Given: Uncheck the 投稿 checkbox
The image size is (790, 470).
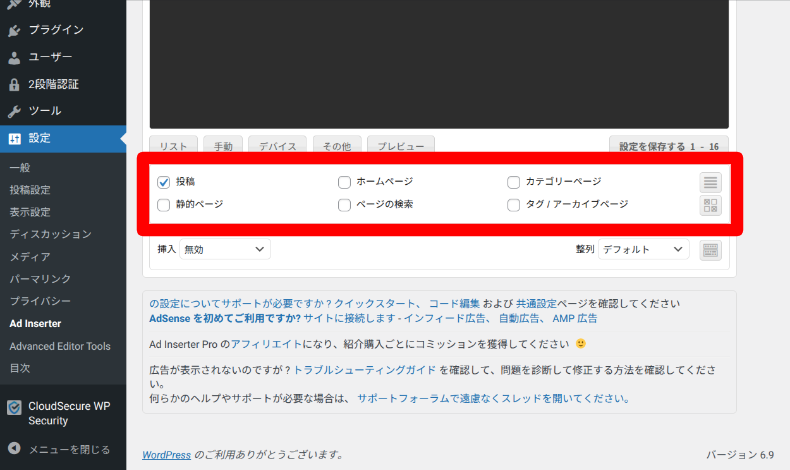Looking at the screenshot, I should 163,182.
